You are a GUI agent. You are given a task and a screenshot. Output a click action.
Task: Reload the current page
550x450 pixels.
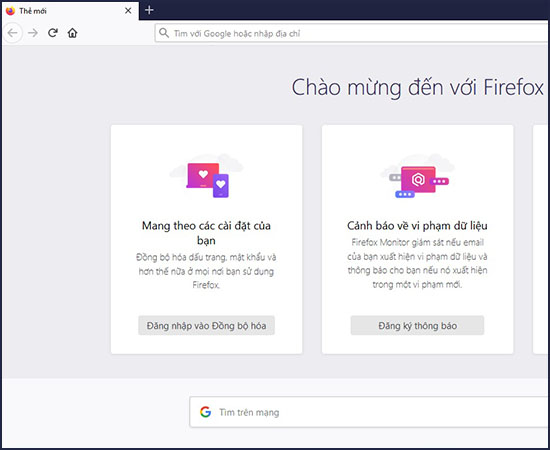[x=53, y=33]
